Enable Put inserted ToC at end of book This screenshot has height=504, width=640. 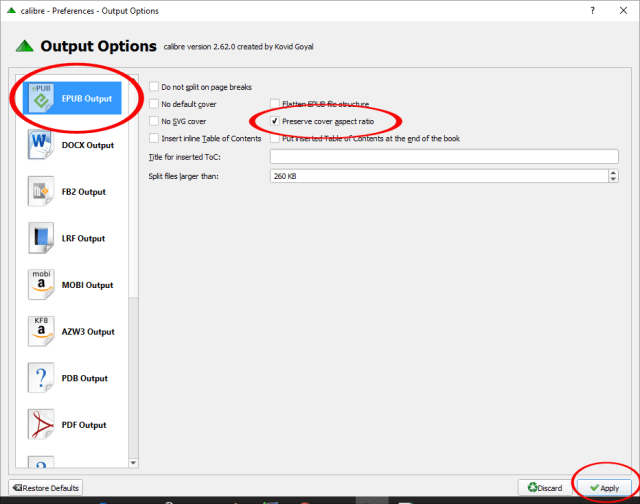pyautogui.click(x=275, y=138)
